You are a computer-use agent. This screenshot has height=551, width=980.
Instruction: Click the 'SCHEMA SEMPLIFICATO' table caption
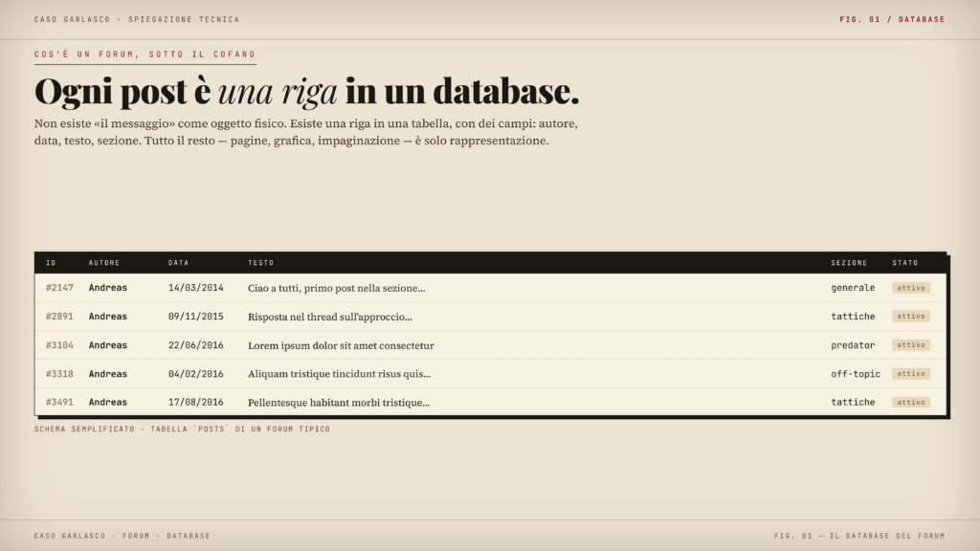182,430
